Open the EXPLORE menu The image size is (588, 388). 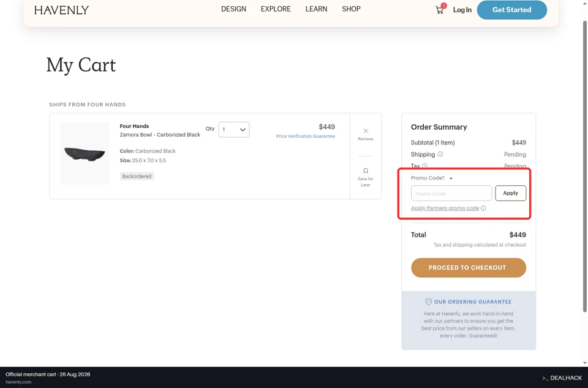coord(276,9)
